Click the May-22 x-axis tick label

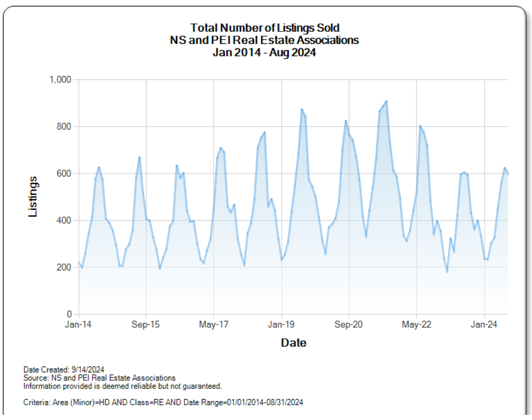pyautogui.click(x=416, y=324)
